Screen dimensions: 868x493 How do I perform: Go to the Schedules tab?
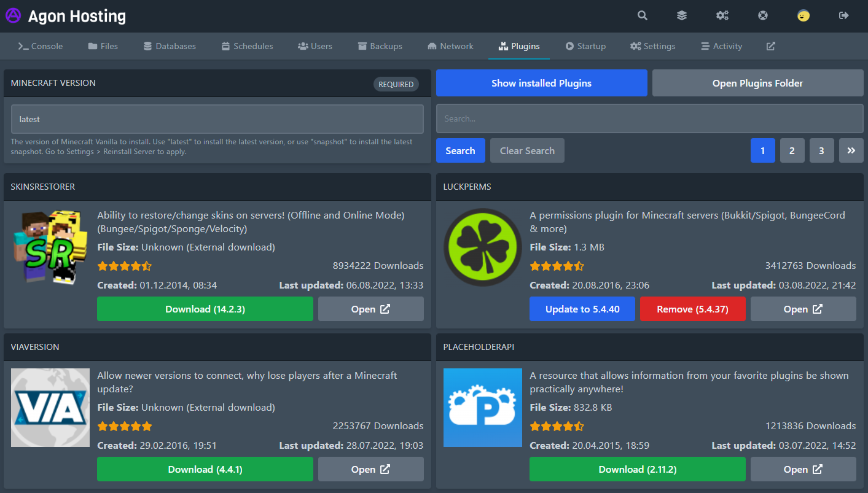click(x=247, y=46)
